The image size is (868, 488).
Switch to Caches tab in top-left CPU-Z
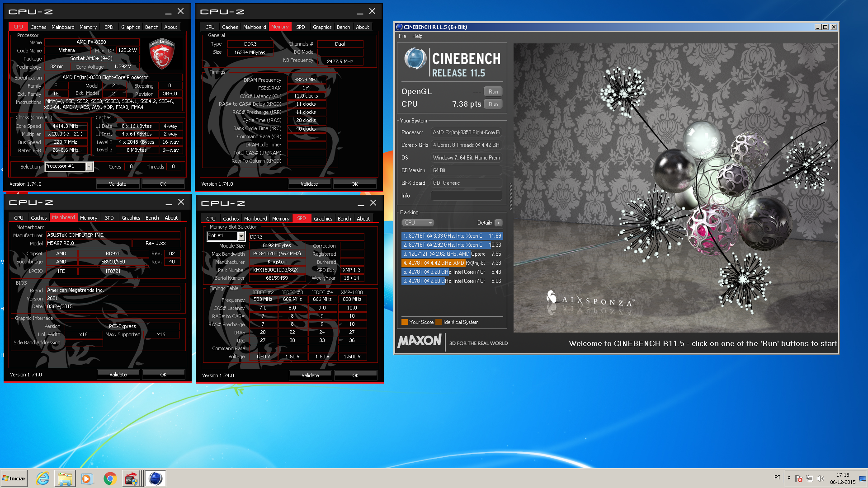point(38,27)
